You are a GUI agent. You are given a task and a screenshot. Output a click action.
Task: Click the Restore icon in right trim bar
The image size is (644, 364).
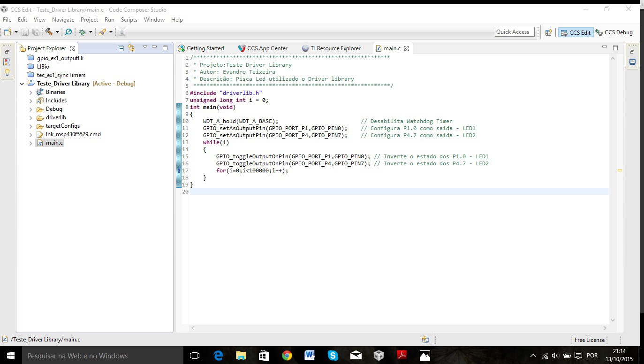coord(632,52)
